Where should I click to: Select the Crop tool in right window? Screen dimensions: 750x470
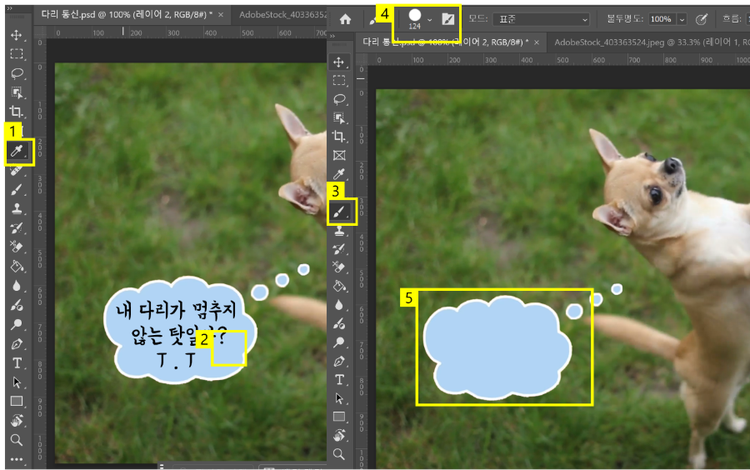coord(339,136)
